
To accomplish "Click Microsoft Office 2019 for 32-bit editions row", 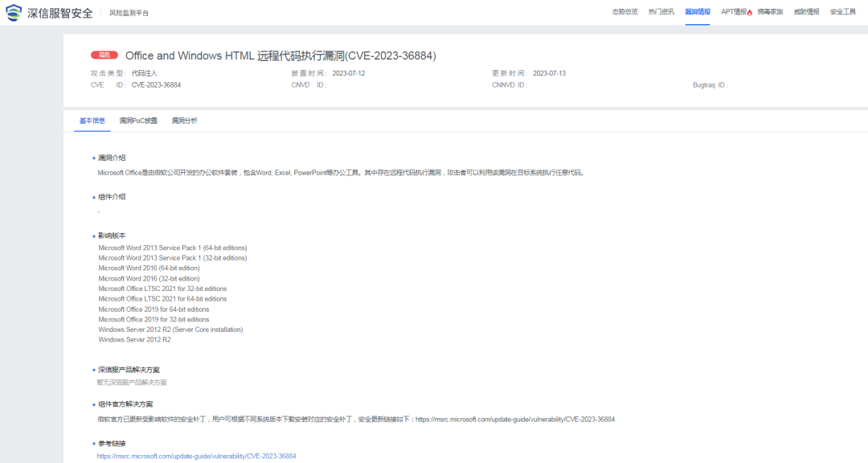I will click(x=154, y=320).
